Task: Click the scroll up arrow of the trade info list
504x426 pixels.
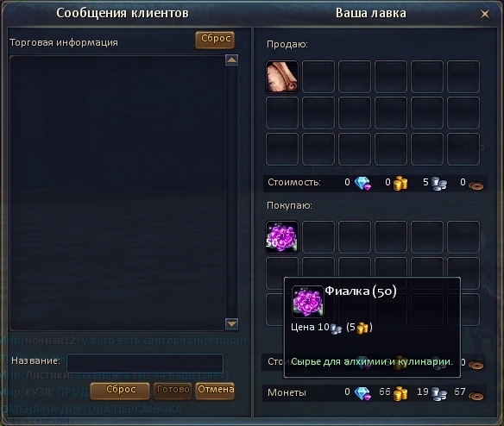Action: tap(232, 60)
